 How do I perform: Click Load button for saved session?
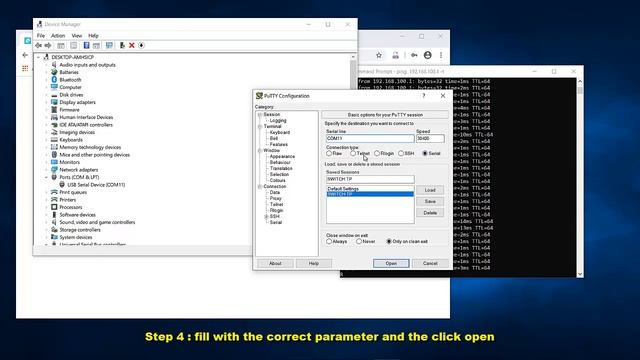click(430, 190)
